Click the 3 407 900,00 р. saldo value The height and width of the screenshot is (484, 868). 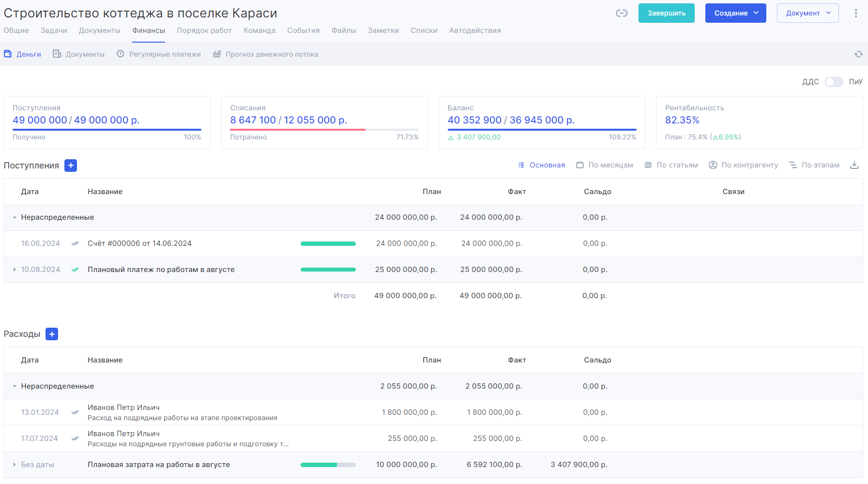click(579, 465)
